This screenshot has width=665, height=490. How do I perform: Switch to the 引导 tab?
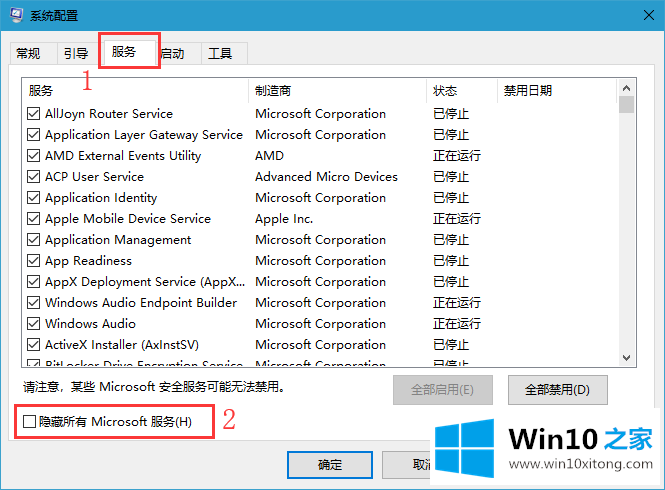[x=78, y=53]
